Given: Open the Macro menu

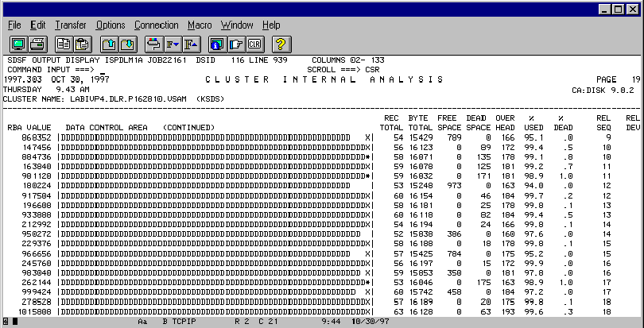Looking at the screenshot, I should [x=200, y=25].
